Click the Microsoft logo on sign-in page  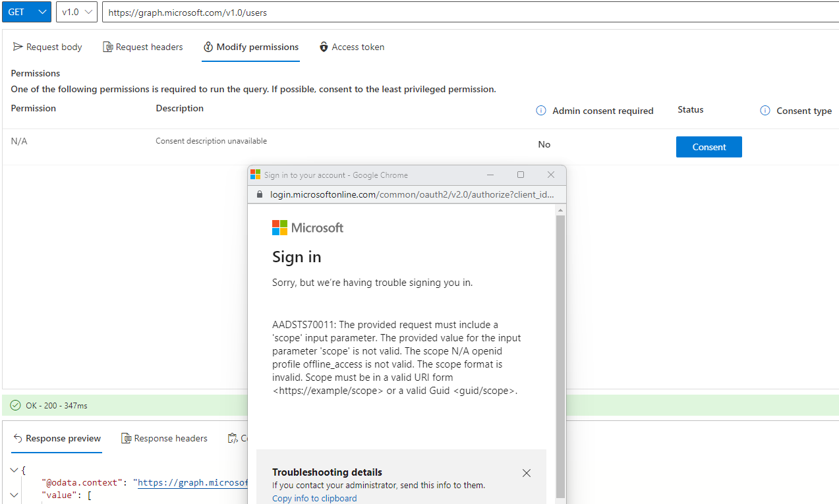tap(308, 227)
